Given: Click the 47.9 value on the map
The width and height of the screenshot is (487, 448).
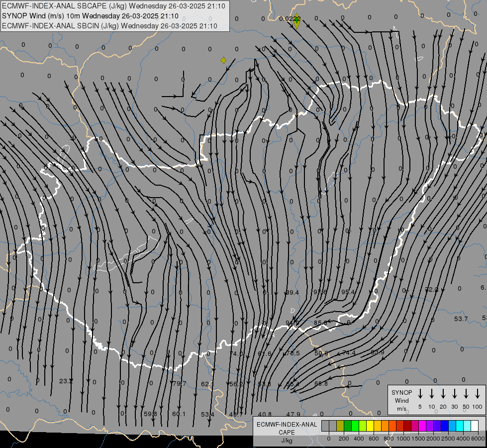Looking at the screenshot, I should click(293, 415).
